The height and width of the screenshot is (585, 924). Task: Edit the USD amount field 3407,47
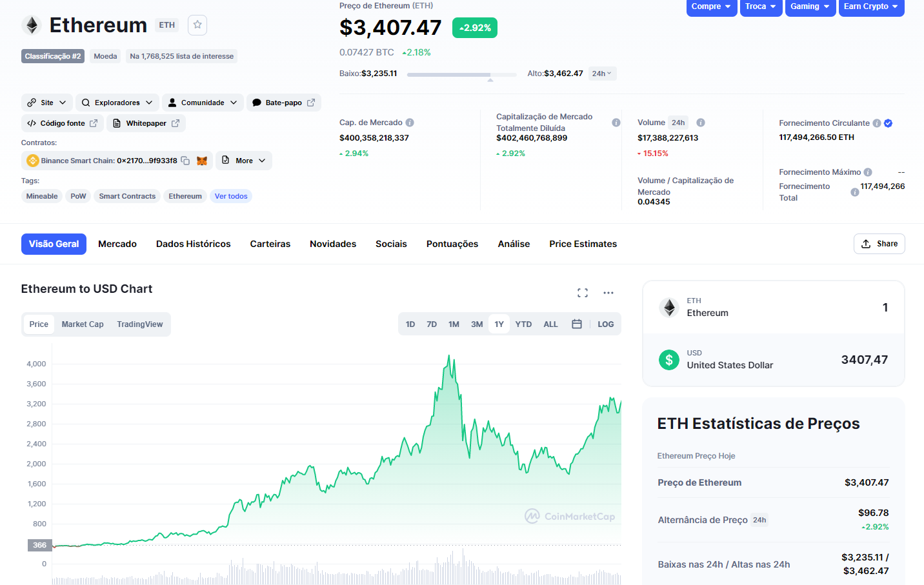click(x=865, y=360)
